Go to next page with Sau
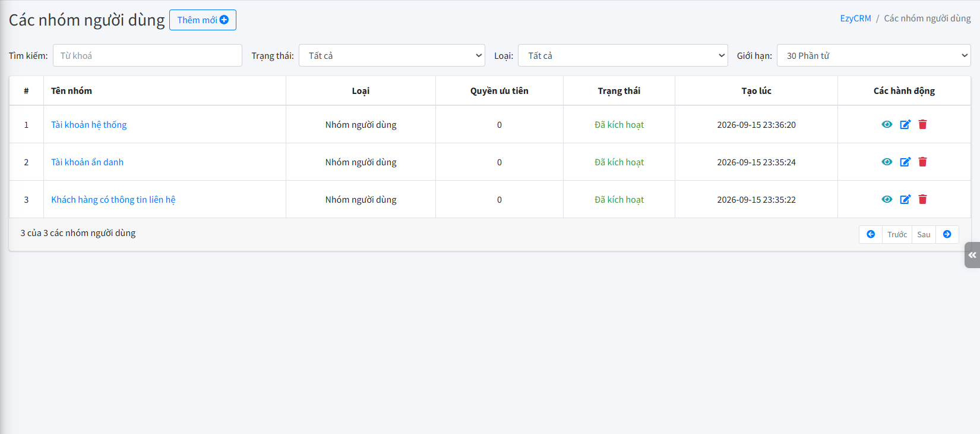The width and height of the screenshot is (980, 434). tap(924, 234)
